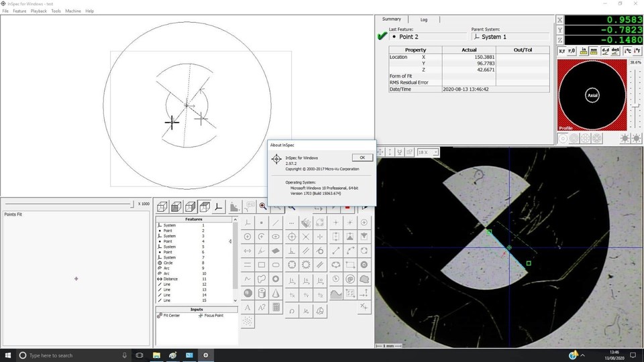Select the wireframe cube view icon
Screen dimensions: 644x362
pos(162,206)
